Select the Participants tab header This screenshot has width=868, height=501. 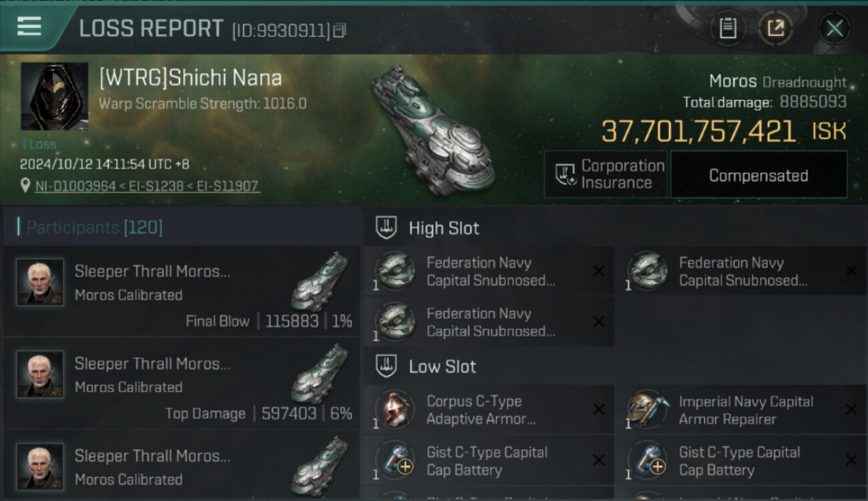pos(94,228)
